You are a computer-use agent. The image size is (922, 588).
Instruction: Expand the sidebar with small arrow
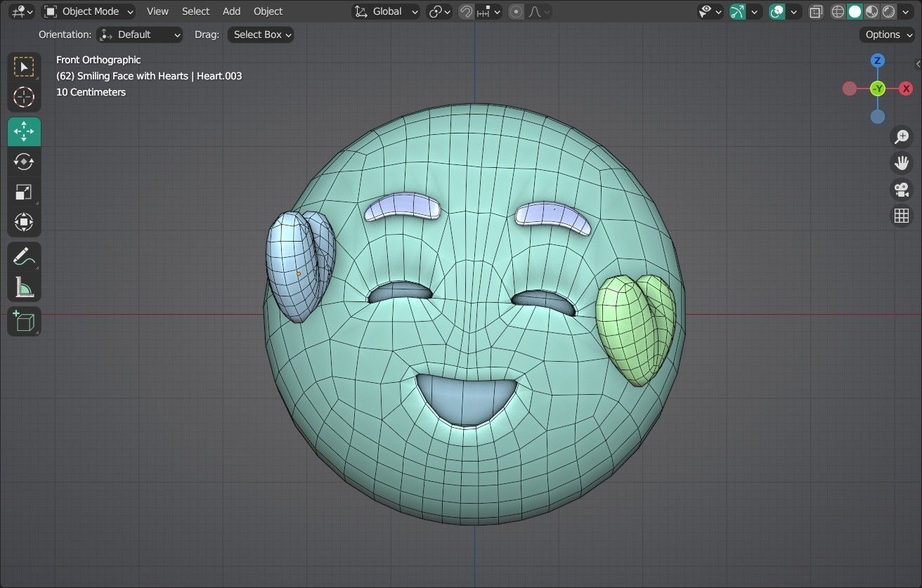[x=918, y=64]
